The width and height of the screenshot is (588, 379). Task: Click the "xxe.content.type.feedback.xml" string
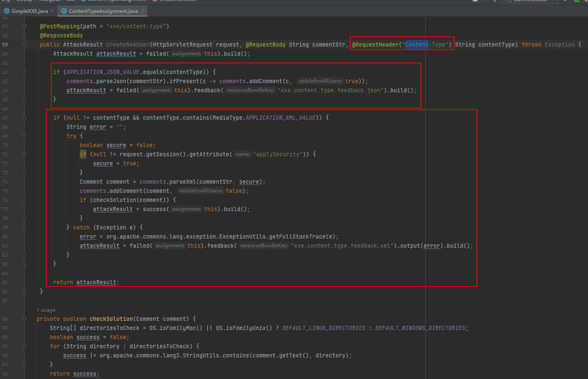(x=342, y=246)
